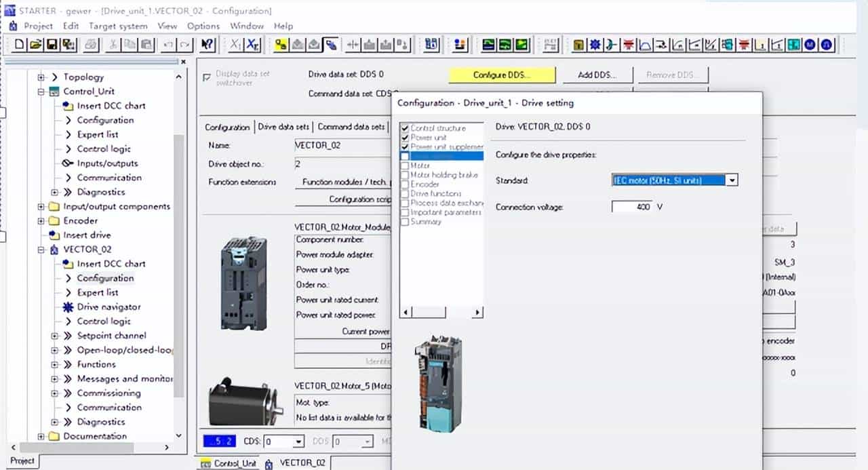Open the Standard IEC motor dropdown

pos(732,180)
